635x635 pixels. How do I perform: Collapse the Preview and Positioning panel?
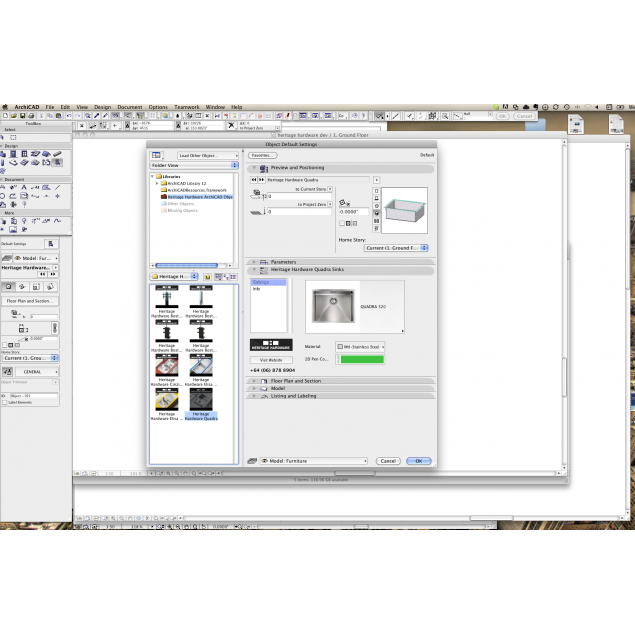[254, 168]
